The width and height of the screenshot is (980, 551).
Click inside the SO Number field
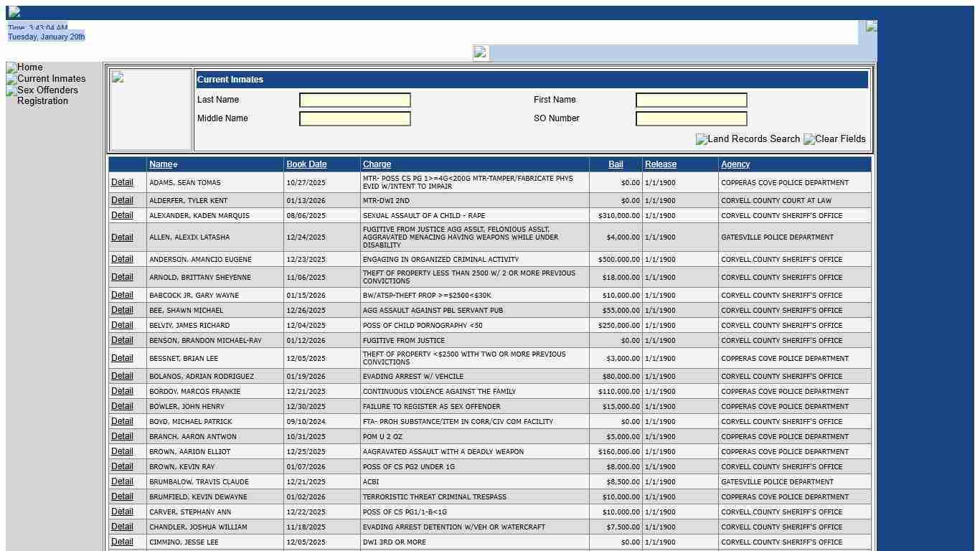691,118
